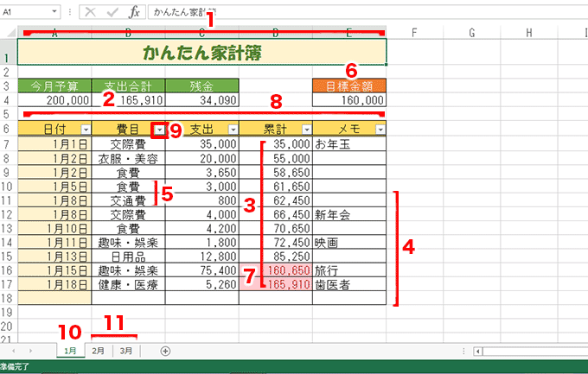Add a new sheet with the plus icon
This screenshot has height=374, width=588.
(x=165, y=351)
